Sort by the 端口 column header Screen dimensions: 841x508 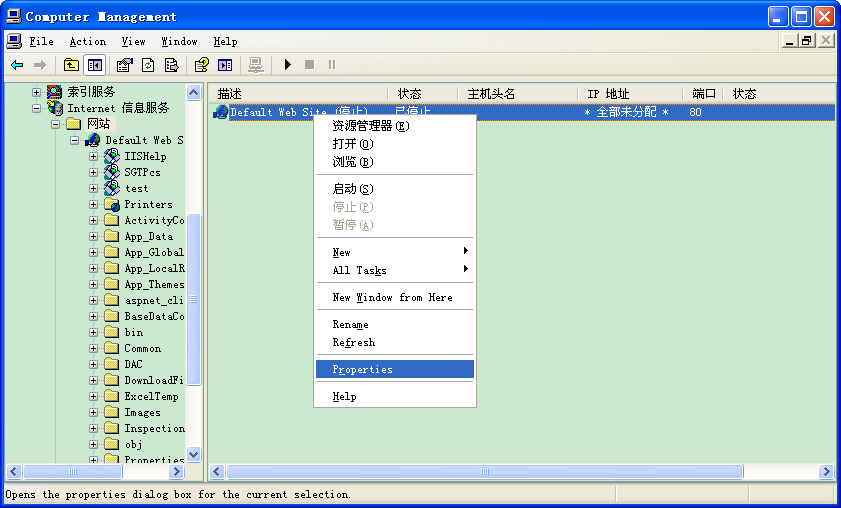point(704,94)
